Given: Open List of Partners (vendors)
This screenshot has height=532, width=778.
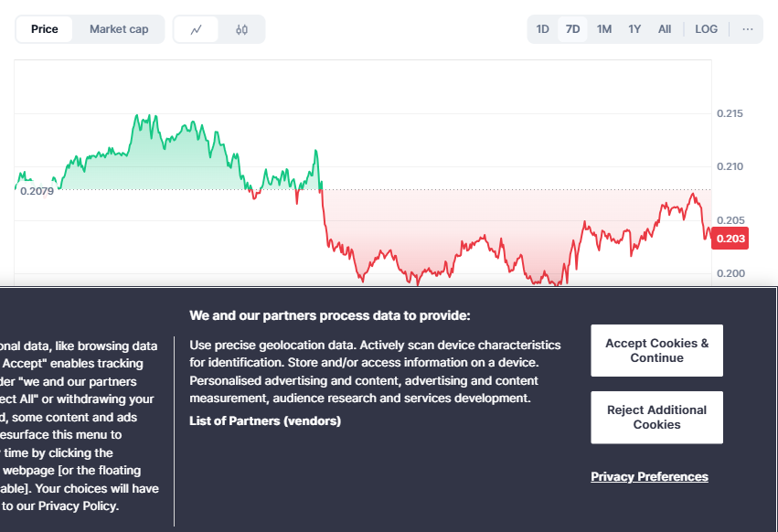Looking at the screenshot, I should [x=265, y=420].
